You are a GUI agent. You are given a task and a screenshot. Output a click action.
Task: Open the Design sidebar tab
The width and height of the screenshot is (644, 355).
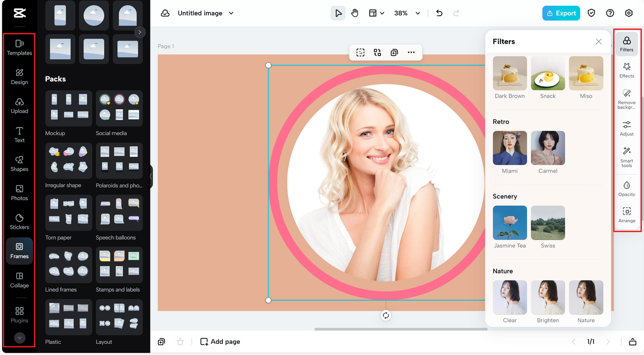[19, 76]
